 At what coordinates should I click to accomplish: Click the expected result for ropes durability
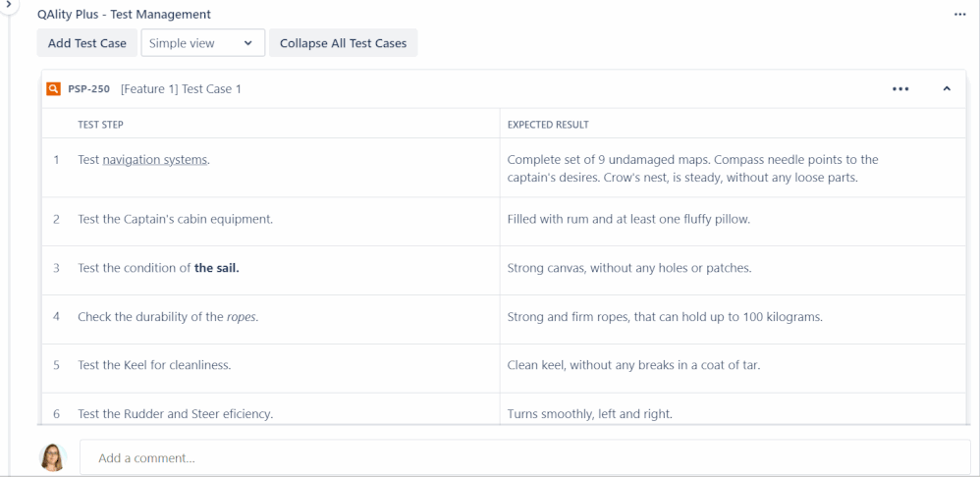[x=665, y=317]
